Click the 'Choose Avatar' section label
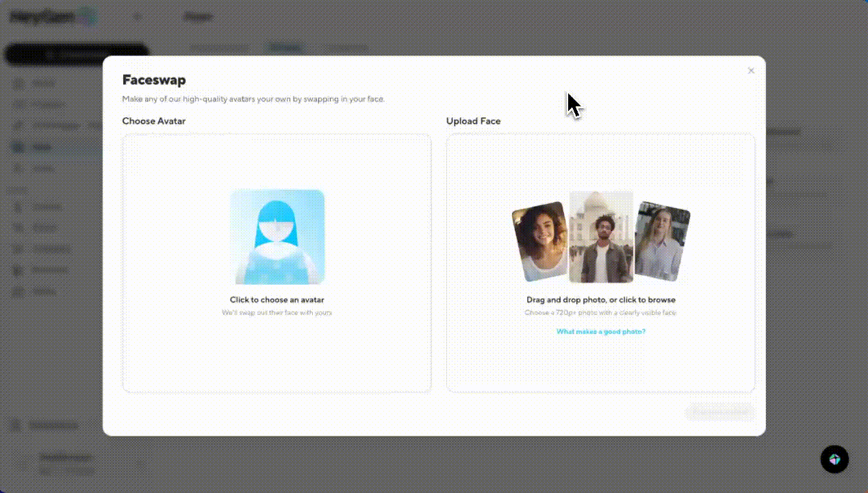 coord(154,121)
